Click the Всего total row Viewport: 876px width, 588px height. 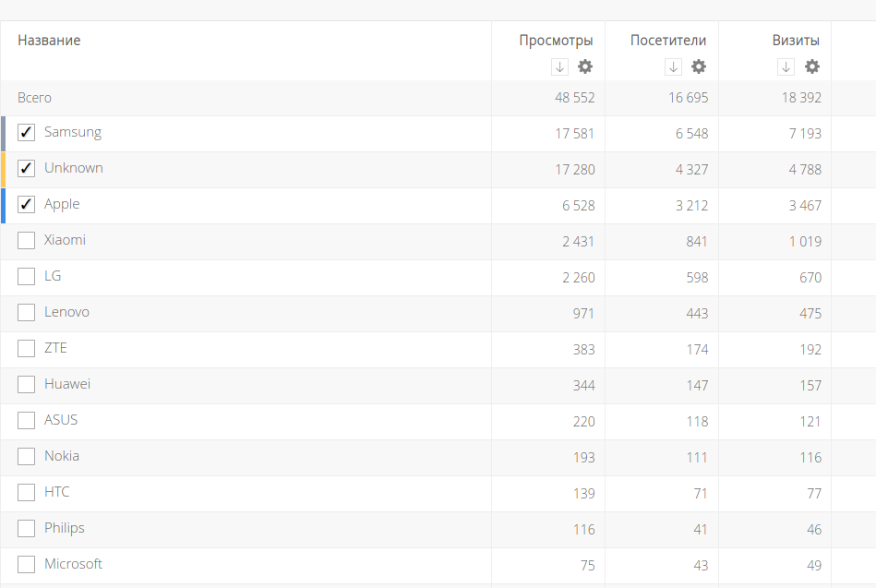coord(35,98)
